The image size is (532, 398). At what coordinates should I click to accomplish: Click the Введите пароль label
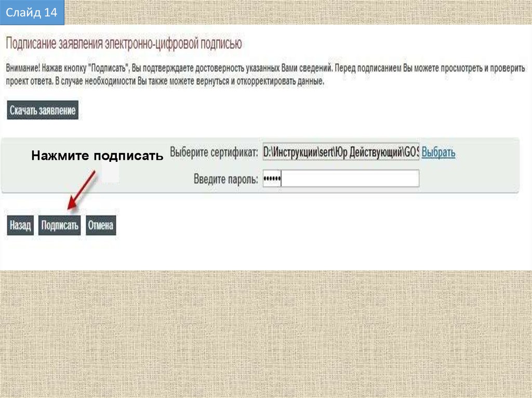[x=226, y=180]
